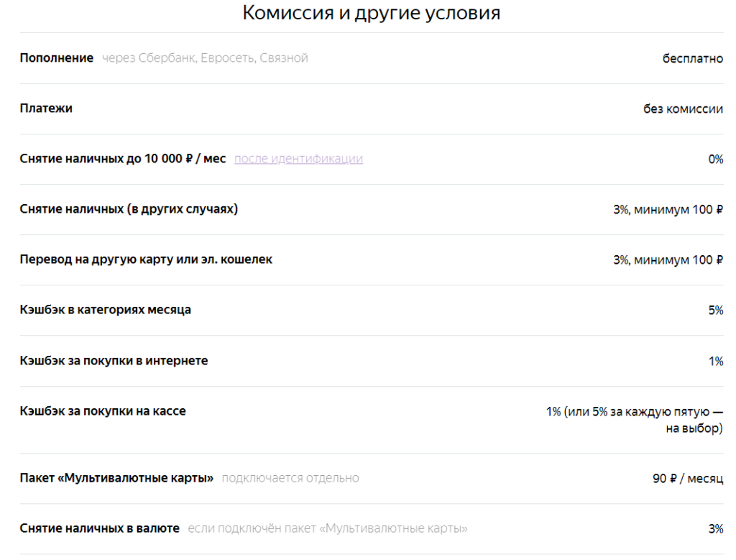Click the «Комиссия и другие условия» heading
This screenshot has height=560, width=736.
click(x=371, y=13)
